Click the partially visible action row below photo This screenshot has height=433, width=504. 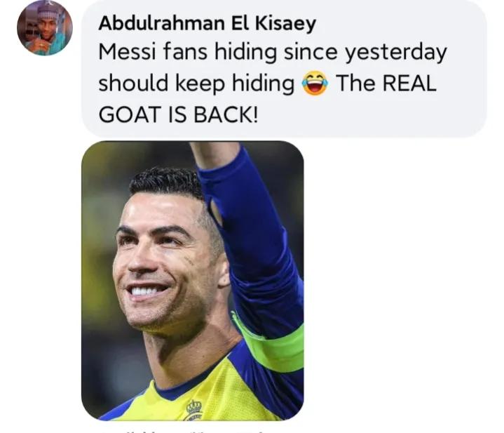coord(193,430)
